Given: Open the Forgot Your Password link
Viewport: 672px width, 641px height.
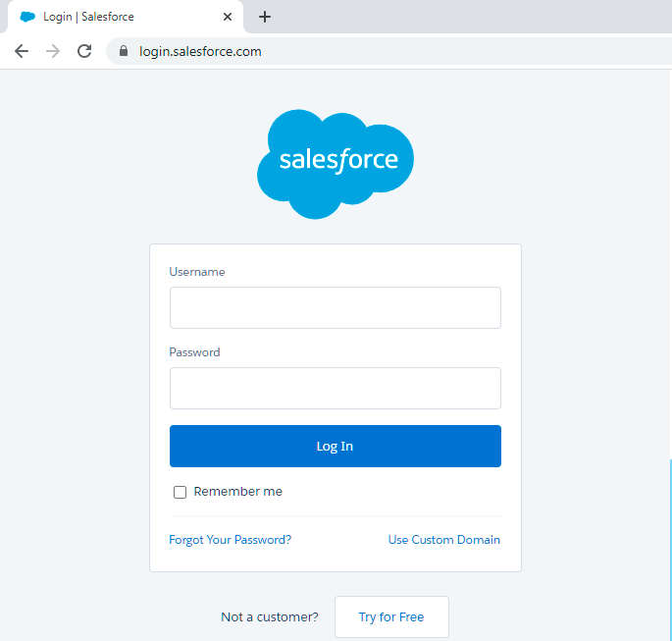Looking at the screenshot, I should point(230,540).
